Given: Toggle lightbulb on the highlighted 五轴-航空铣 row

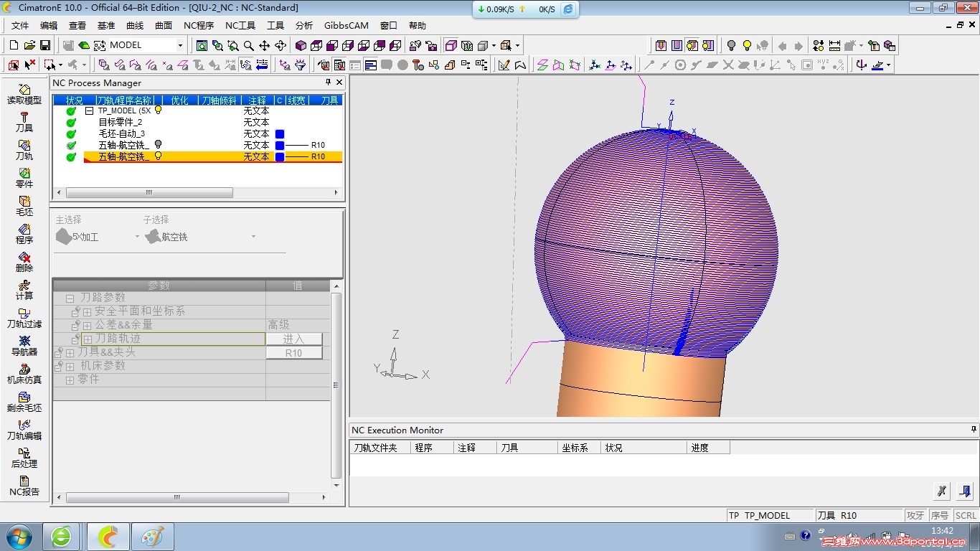Looking at the screenshot, I should point(159,156).
